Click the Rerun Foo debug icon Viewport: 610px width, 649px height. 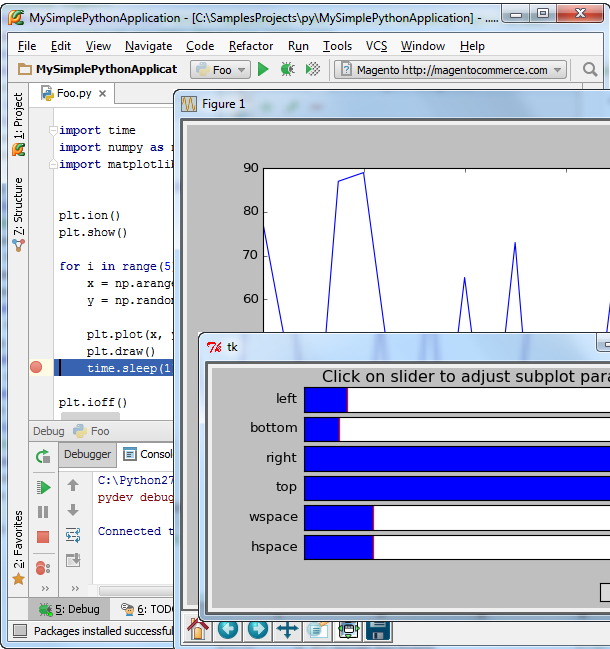click(43, 457)
